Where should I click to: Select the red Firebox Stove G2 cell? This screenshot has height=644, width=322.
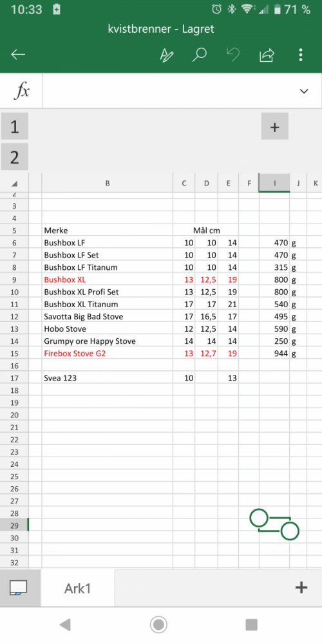107,353
